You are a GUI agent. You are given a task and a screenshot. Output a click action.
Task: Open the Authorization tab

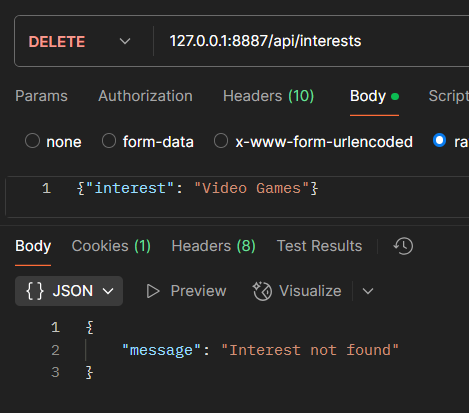point(145,96)
